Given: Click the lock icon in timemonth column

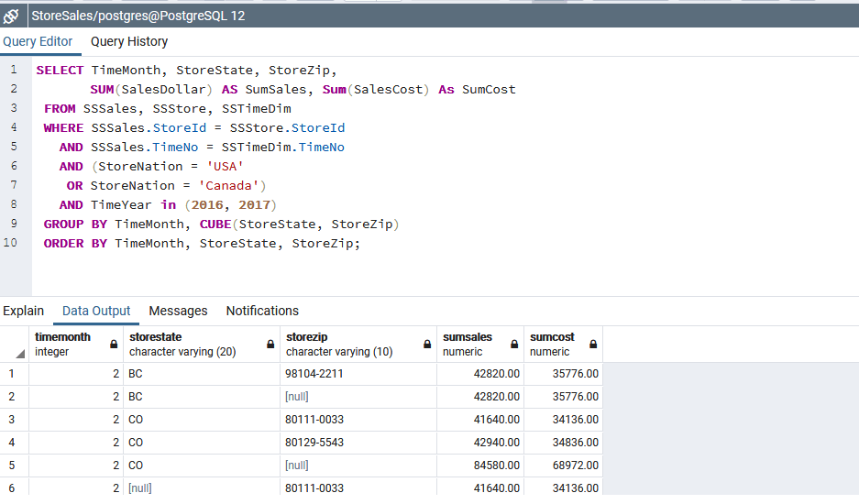Looking at the screenshot, I should click(114, 345).
